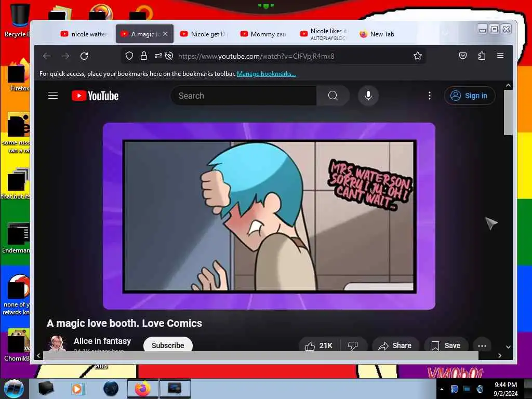The image size is (532, 399).
Task: Subscribe to Alice in fantasy
Action: coord(168,345)
